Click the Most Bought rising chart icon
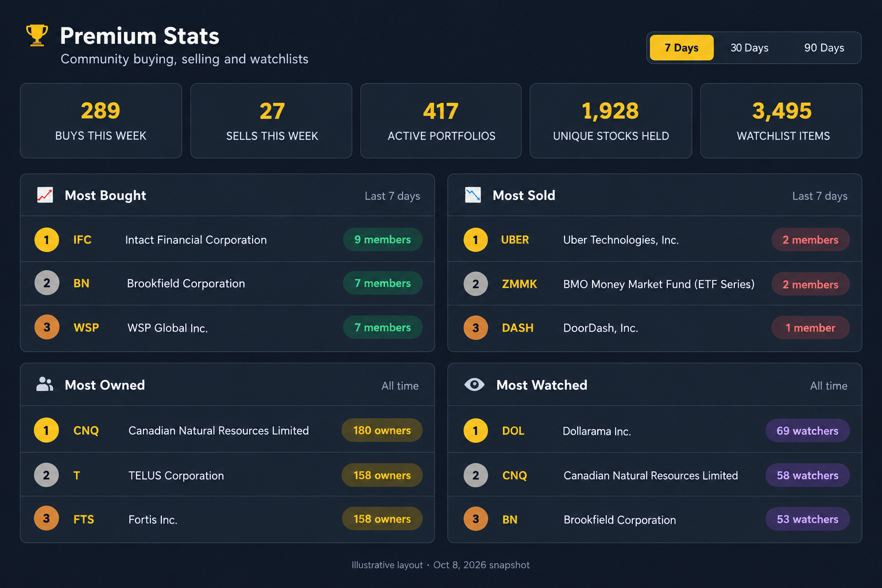The image size is (882, 588). click(45, 195)
